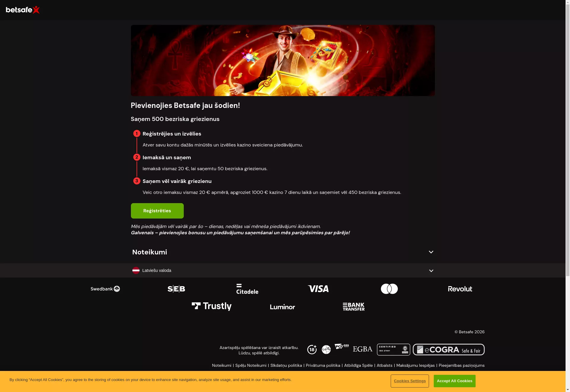Click the 'Pievienojies Betsafe jau šodien!' heading
This screenshot has width=570, height=392.
(x=185, y=105)
